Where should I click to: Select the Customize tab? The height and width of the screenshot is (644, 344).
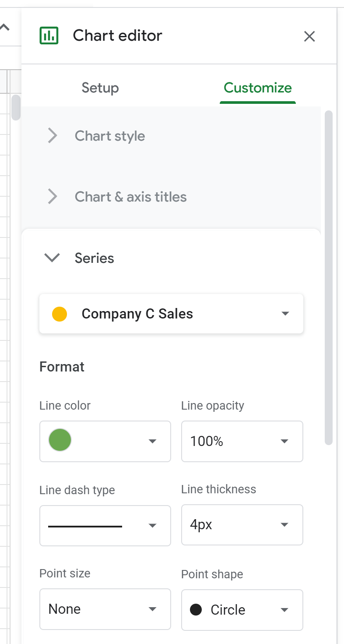pos(258,88)
